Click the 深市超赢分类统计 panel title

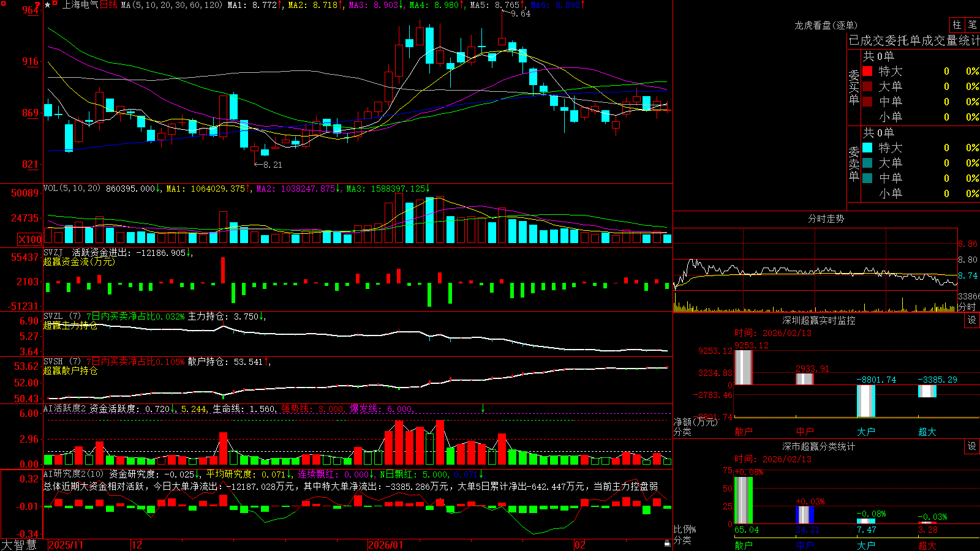click(x=819, y=446)
